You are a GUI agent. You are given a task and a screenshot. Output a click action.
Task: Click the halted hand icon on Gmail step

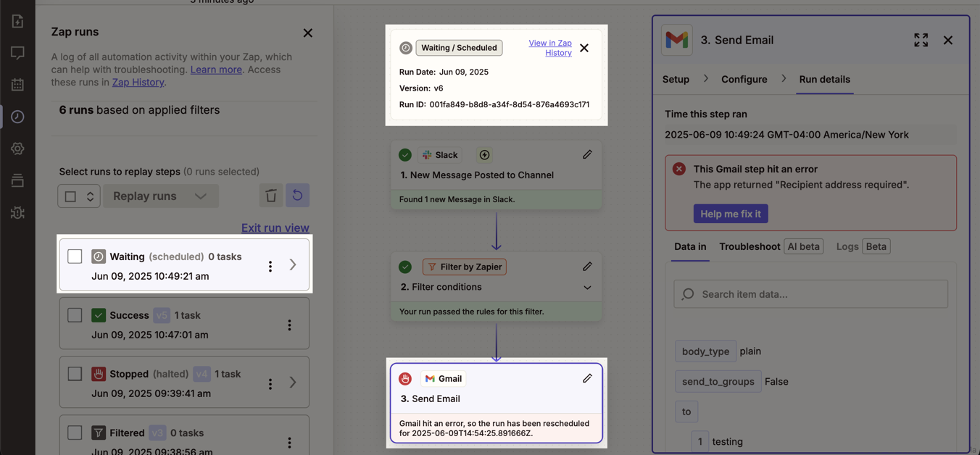point(405,378)
